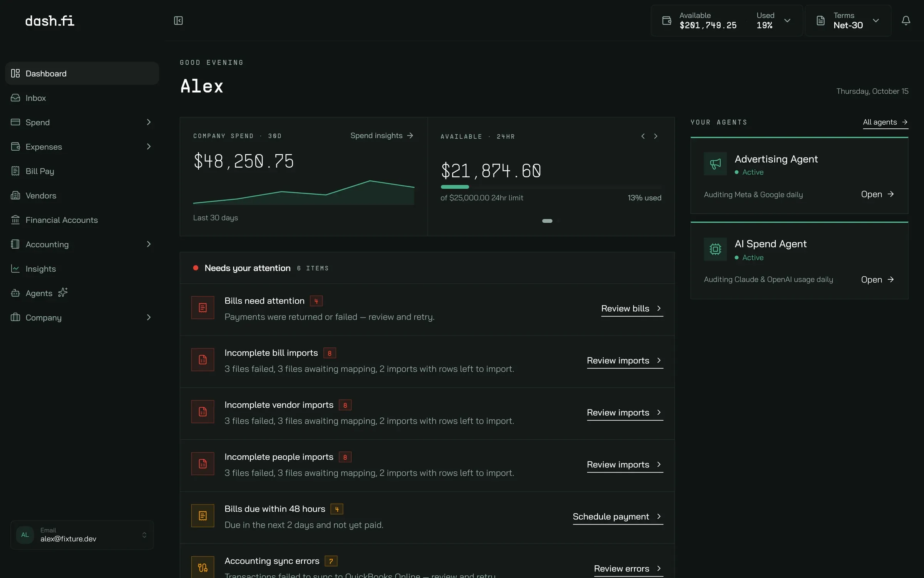The width and height of the screenshot is (924, 578).
Task: Click the Incomplete bill imports file icon
Action: click(203, 360)
